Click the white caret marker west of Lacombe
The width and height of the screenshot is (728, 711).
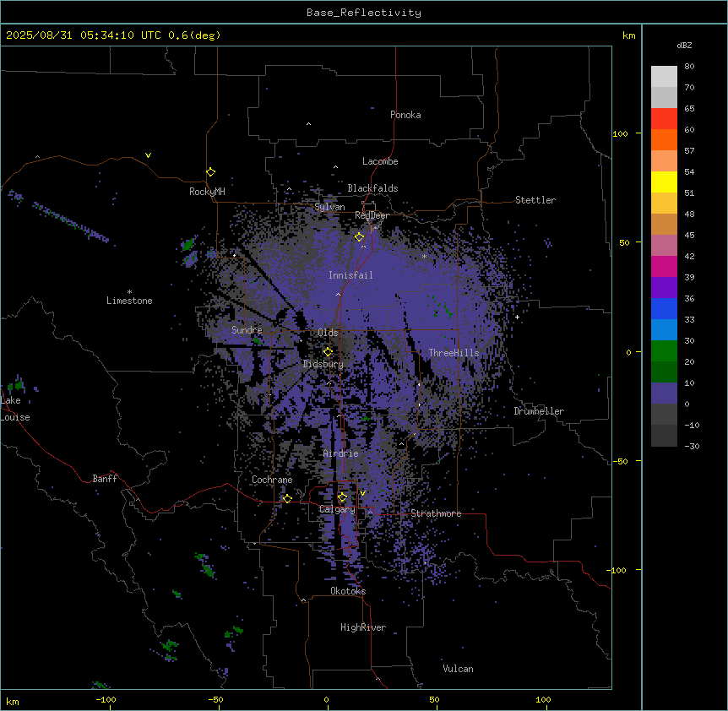(335, 167)
